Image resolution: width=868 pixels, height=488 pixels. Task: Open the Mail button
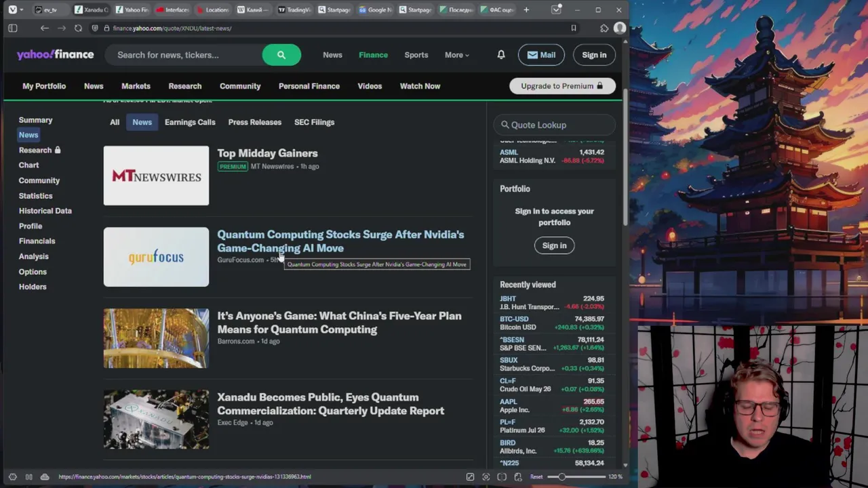point(541,55)
